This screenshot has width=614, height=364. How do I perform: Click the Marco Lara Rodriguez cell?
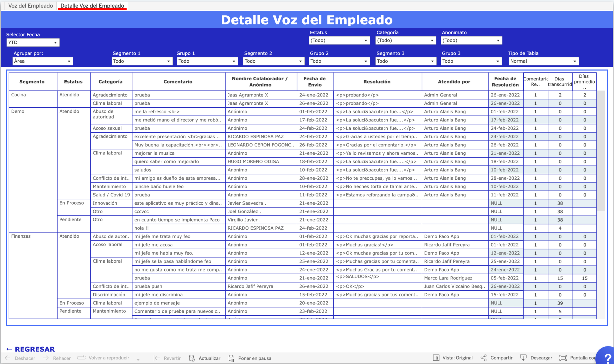(x=455, y=278)
